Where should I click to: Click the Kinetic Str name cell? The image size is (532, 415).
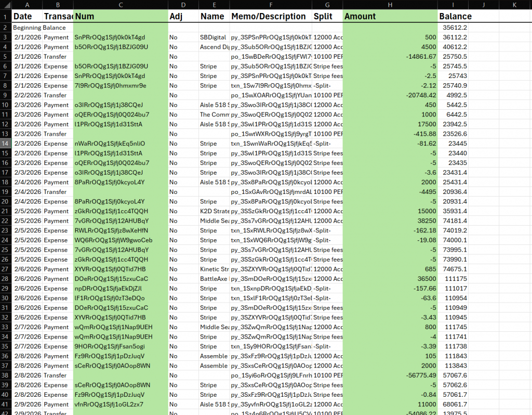(214, 269)
